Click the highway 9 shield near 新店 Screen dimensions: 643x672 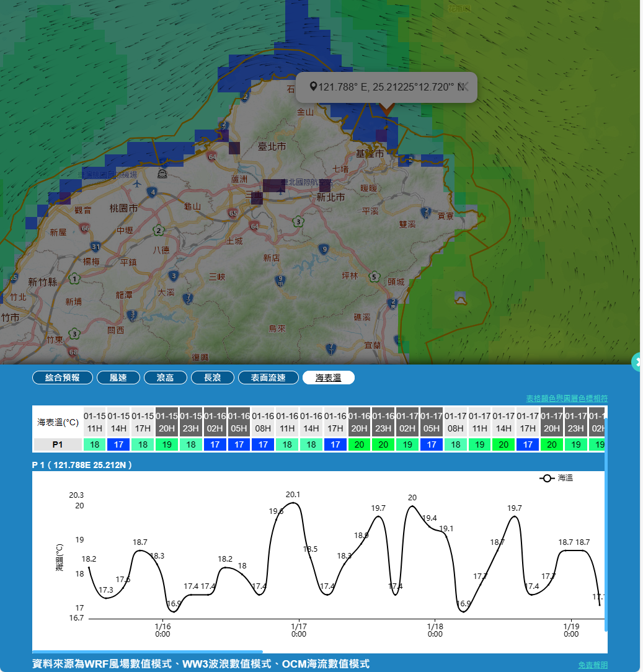pos(323,249)
